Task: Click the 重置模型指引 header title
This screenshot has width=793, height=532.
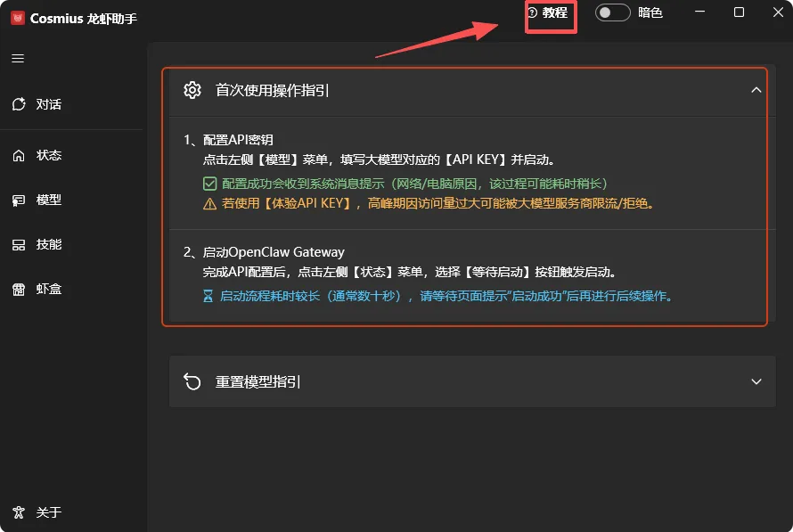Action: pos(258,381)
